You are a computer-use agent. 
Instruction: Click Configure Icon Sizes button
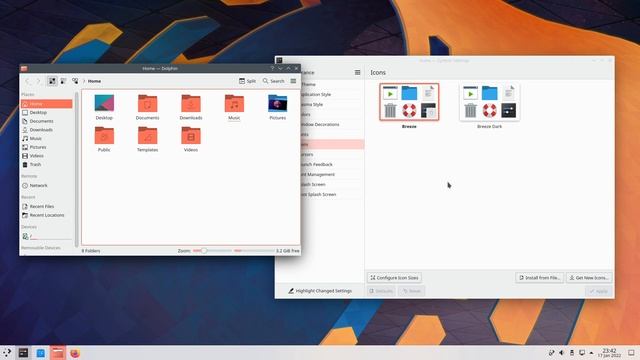(x=394, y=278)
